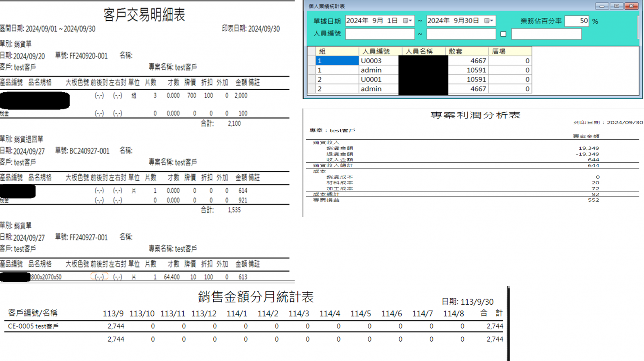Viewport: 644px width, 361px height.
Task: Click the second 人員編號 range input field
Action: (461, 34)
